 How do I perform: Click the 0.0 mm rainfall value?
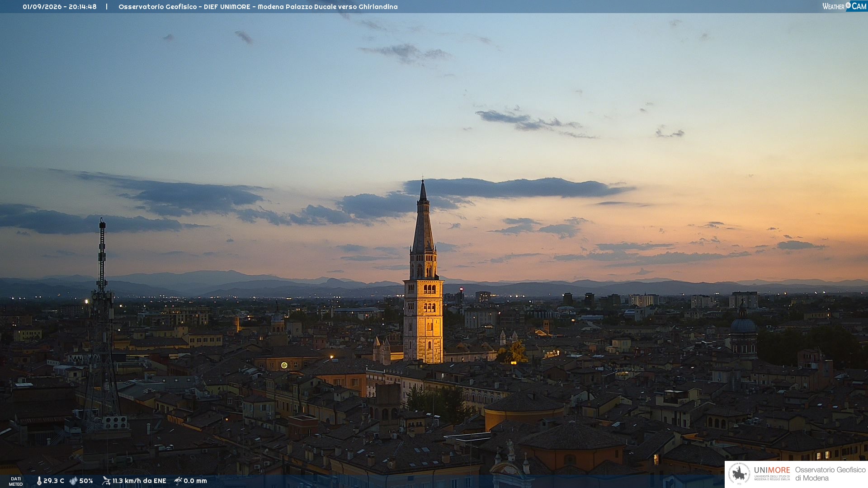pos(195,481)
